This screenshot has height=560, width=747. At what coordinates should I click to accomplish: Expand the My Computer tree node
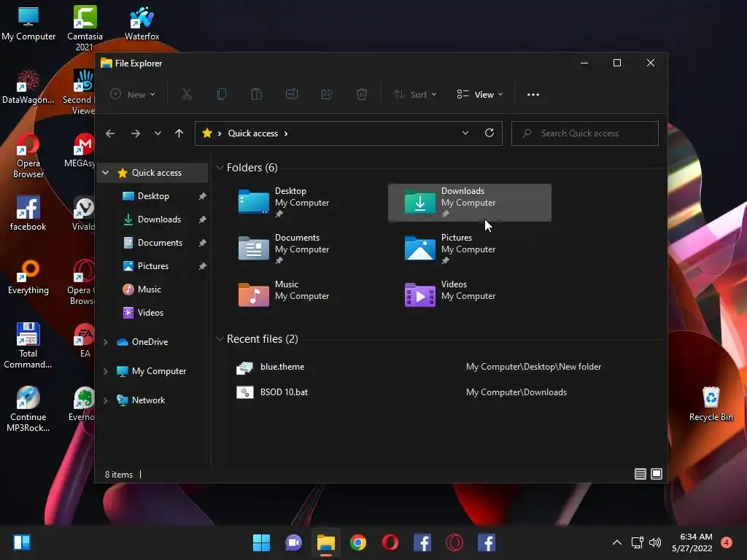click(x=106, y=371)
